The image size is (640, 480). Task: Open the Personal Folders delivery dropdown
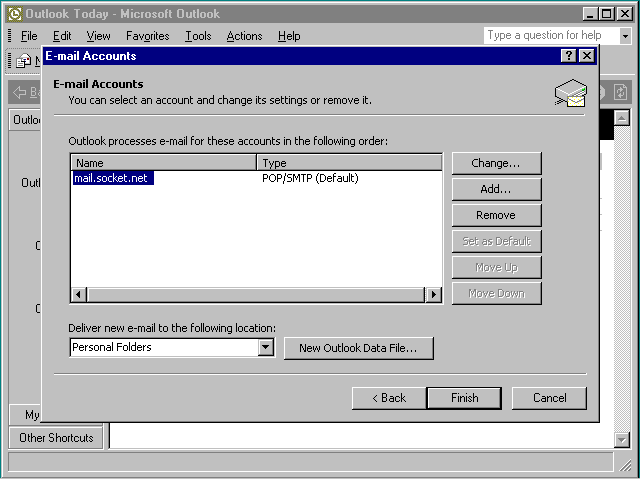point(266,347)
